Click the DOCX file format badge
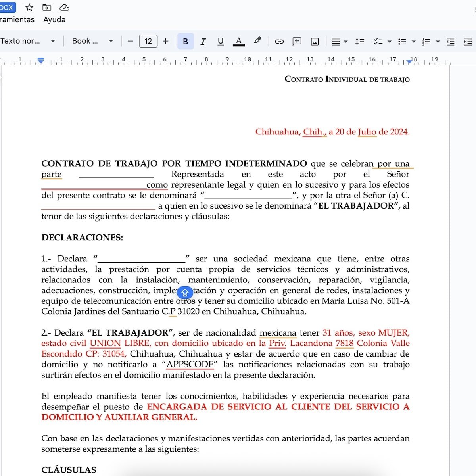The height and width of the screenshot is (476, 476). pyautogui.click(x=7, y=7)
